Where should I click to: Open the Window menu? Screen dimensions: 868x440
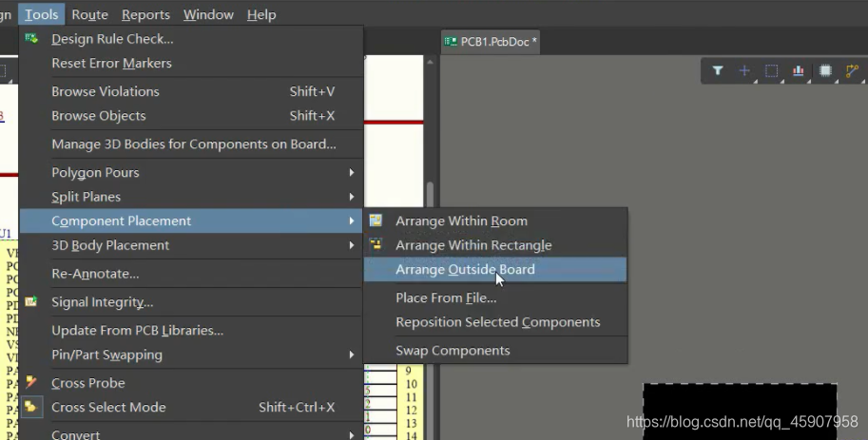click(209, 14)
